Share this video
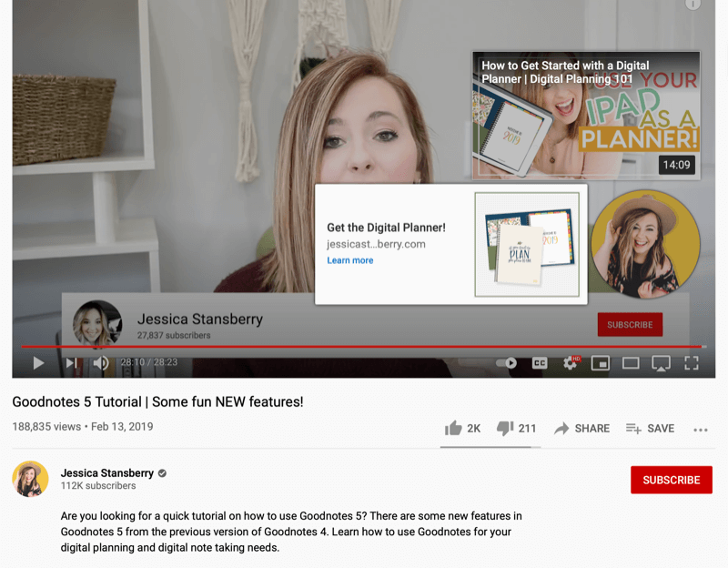 point(581,428)
